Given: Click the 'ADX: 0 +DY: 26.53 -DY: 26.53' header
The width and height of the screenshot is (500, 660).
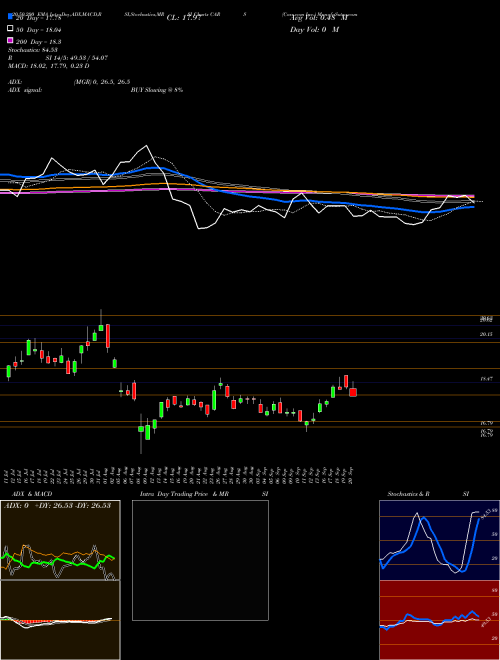Looking at the screenshot, I should click(x=57, y=506).
